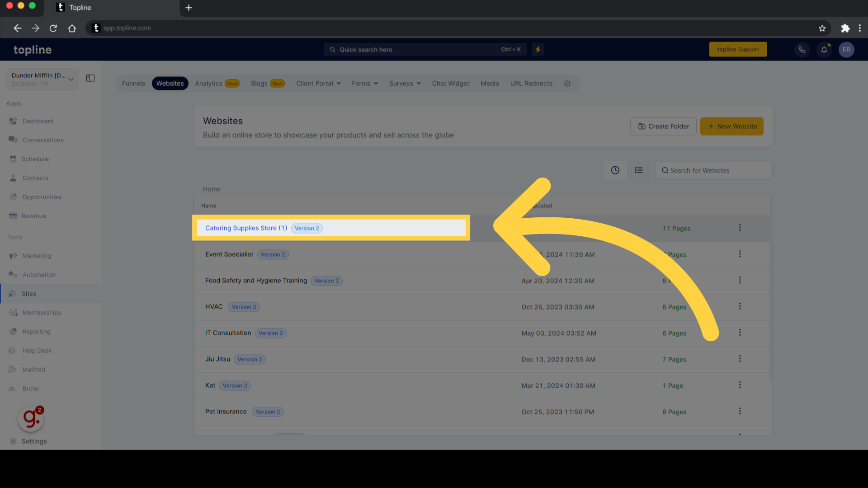Open the Conversations sidebar item
The image size is (868, 488).
click(43, 140)
